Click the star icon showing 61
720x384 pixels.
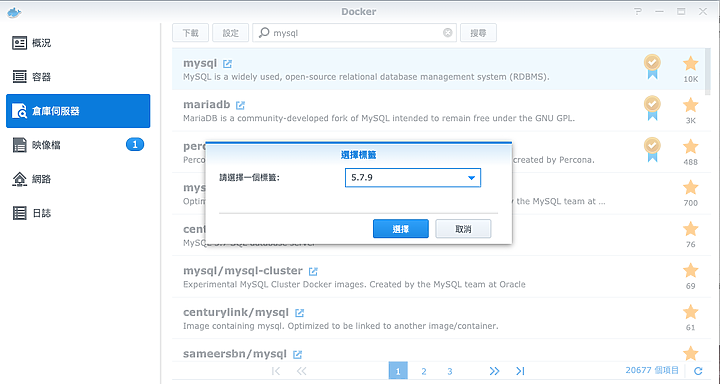691,312
